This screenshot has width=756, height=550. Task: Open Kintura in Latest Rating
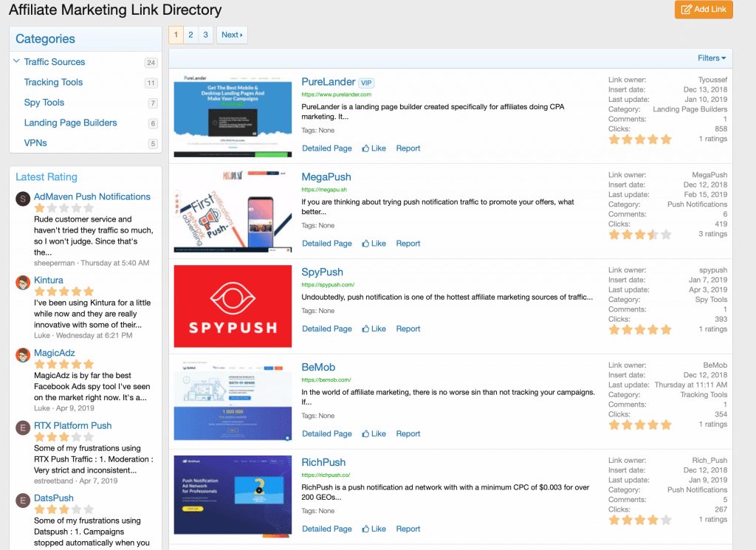(x=48, y=280)
